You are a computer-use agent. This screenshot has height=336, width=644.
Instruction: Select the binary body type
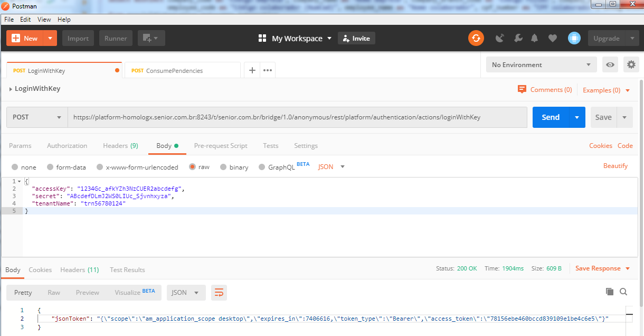(x=223, y=167)
